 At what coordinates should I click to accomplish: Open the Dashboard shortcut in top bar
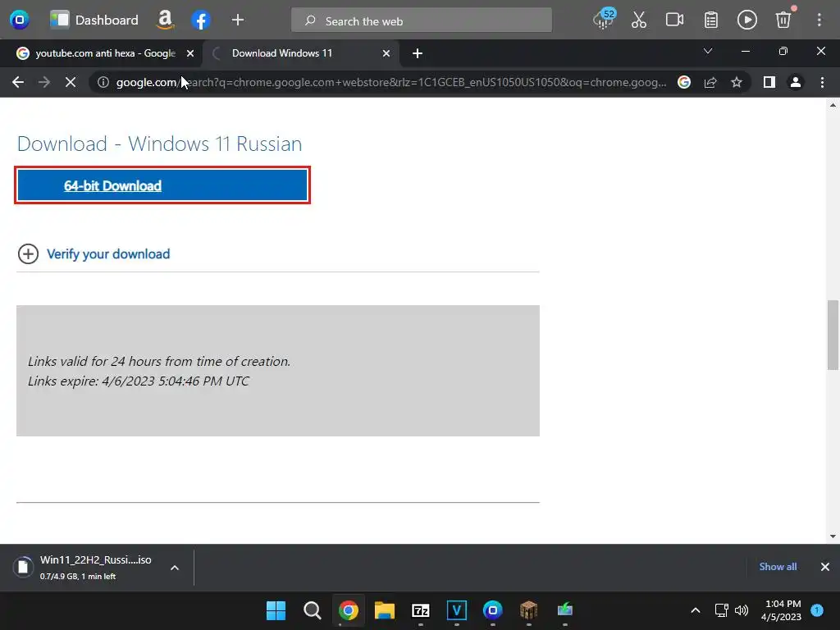coord(94,21)
